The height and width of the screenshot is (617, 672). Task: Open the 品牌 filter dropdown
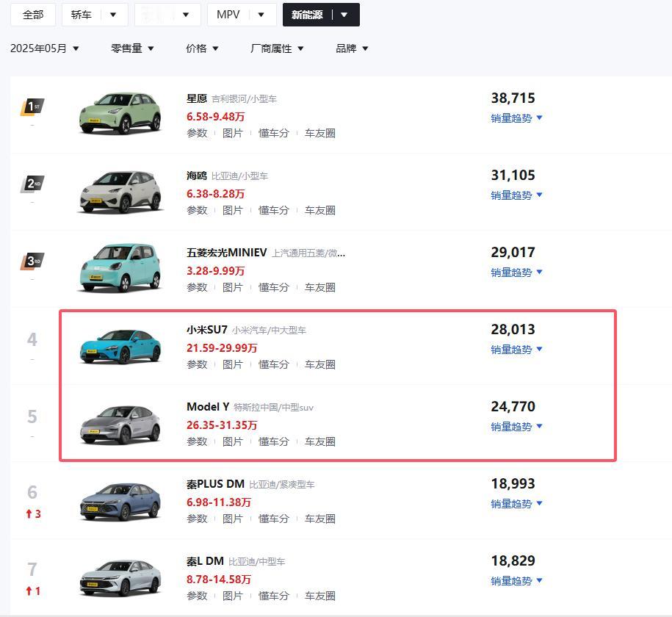point(352,48)
